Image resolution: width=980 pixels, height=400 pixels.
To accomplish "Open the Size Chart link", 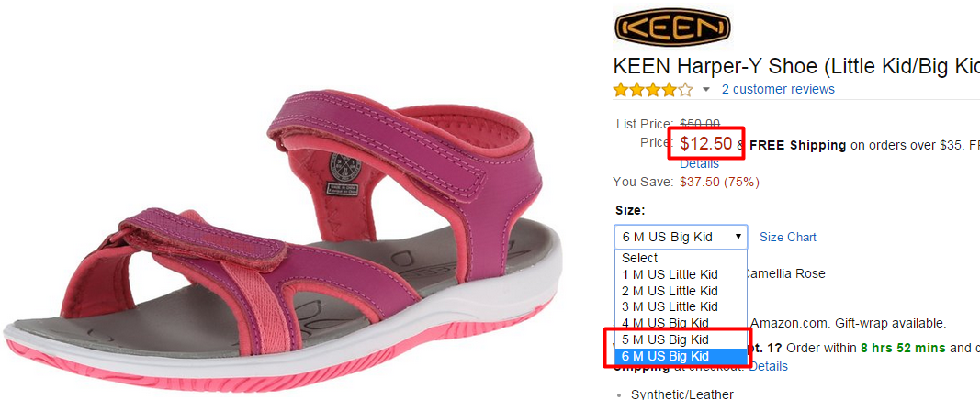I will pos(788,237).
